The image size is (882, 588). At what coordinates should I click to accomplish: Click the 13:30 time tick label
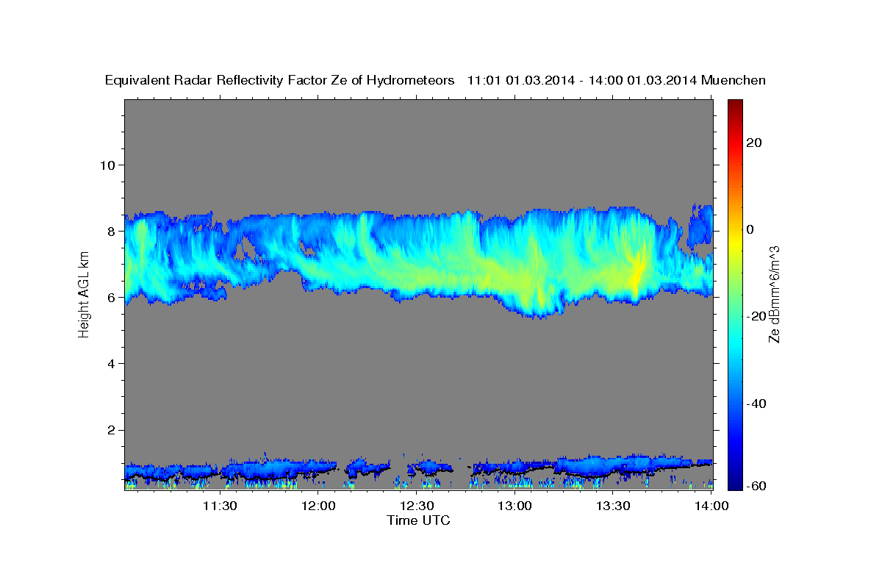613,506
